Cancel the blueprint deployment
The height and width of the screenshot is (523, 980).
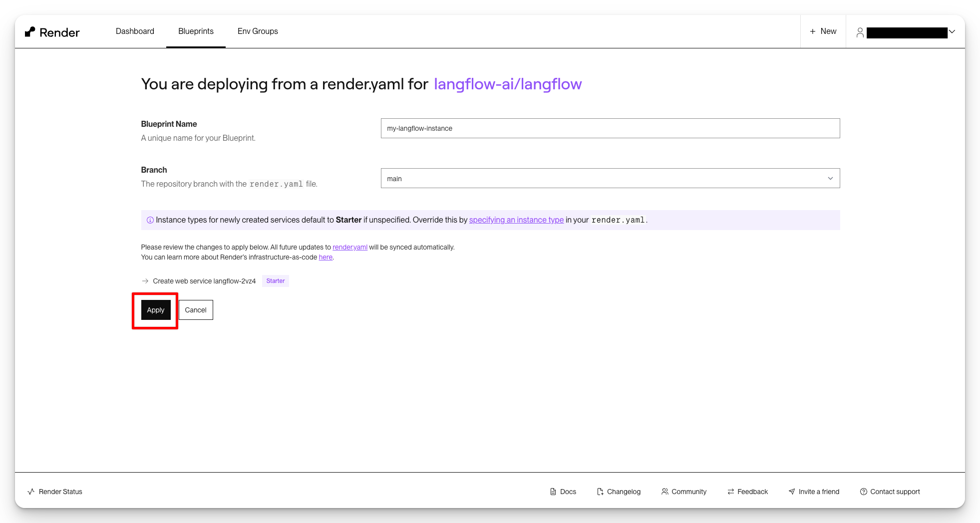196,310
